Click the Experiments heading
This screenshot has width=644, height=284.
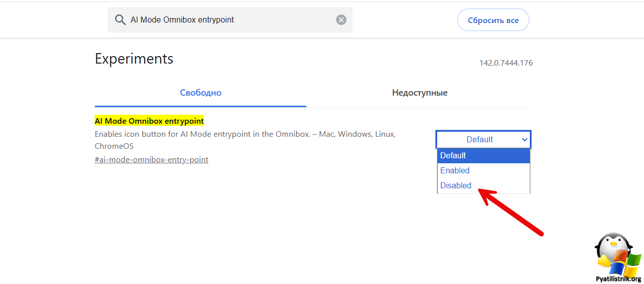(134, 59)
